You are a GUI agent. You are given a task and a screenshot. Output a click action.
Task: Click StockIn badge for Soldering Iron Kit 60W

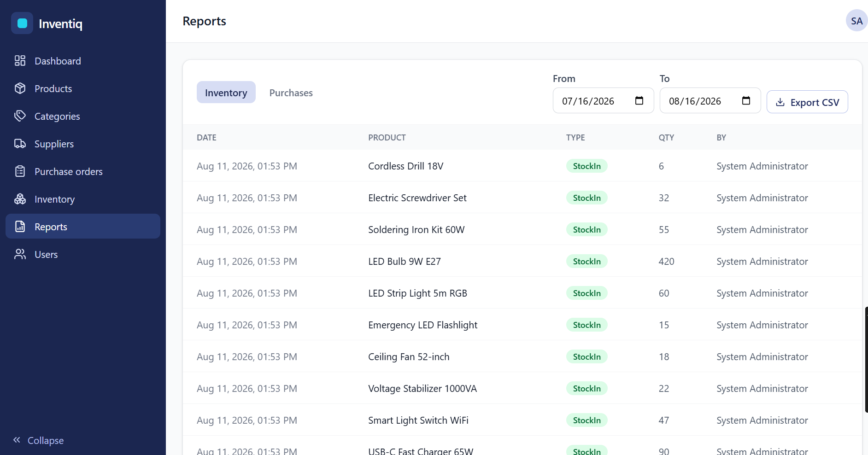[x=586, y=229]
